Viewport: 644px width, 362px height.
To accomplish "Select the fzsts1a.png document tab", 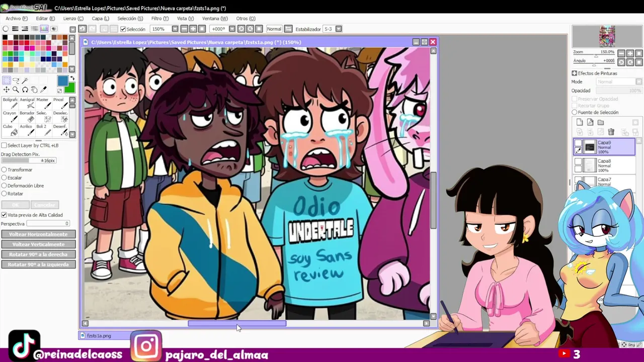I will coord(105,335).
